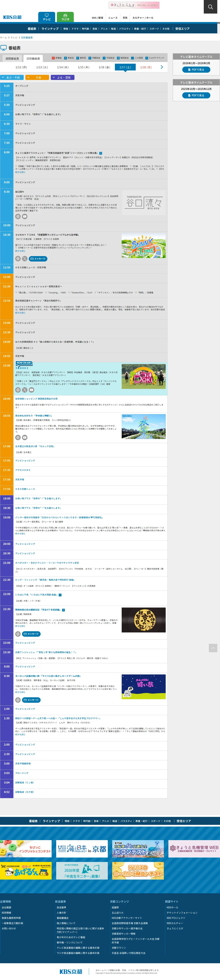Open YouTube icon for うまDOKI

(31, 390)
